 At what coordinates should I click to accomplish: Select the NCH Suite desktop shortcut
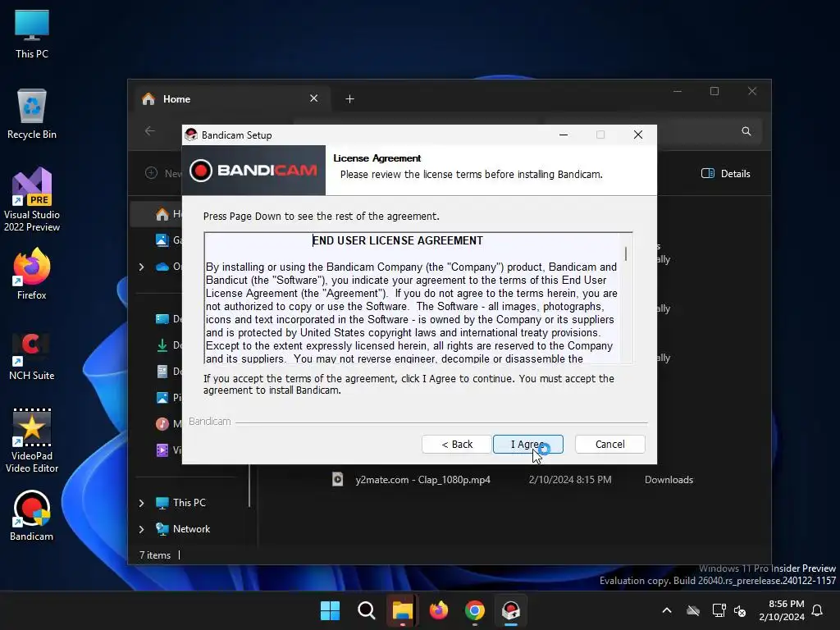32,356
